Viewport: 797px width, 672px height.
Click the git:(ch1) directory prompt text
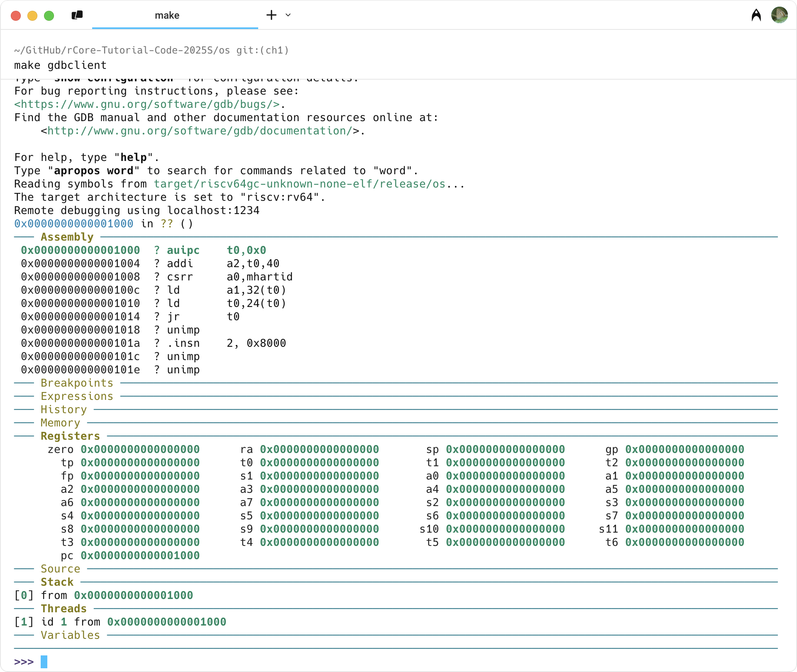[x=262, y=50]
